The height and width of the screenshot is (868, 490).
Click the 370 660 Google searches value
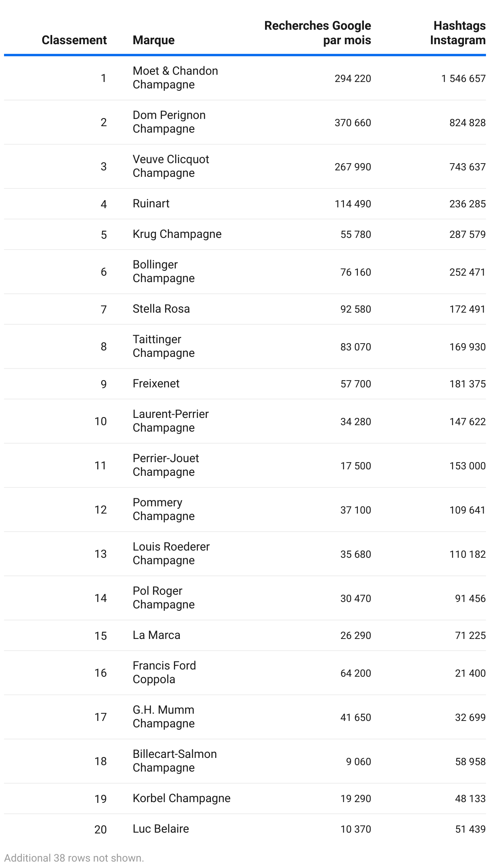[x=353, y=123]
